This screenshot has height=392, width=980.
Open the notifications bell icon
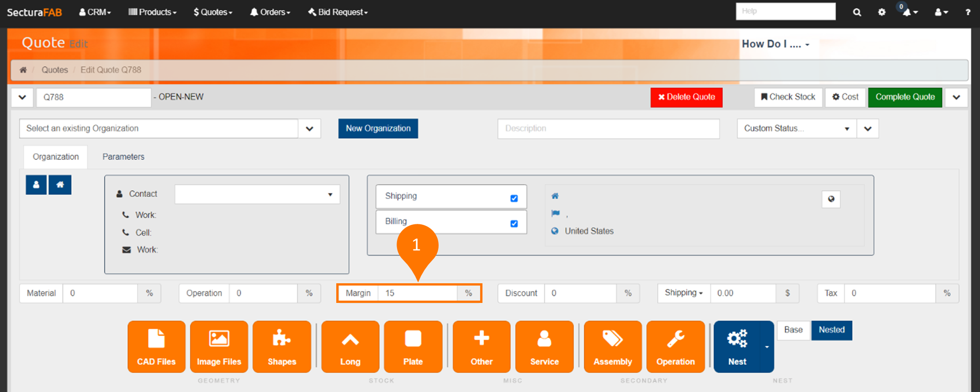[x=908, y=12]
